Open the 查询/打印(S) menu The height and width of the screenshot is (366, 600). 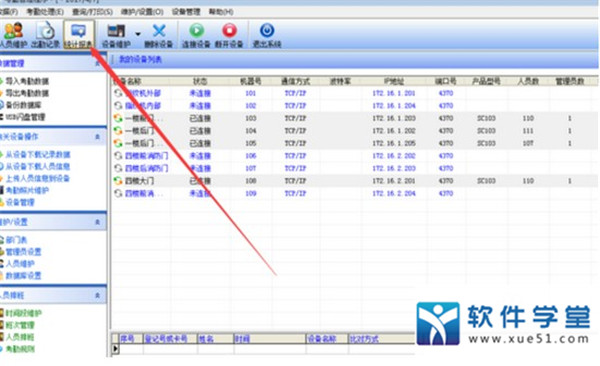92,12
